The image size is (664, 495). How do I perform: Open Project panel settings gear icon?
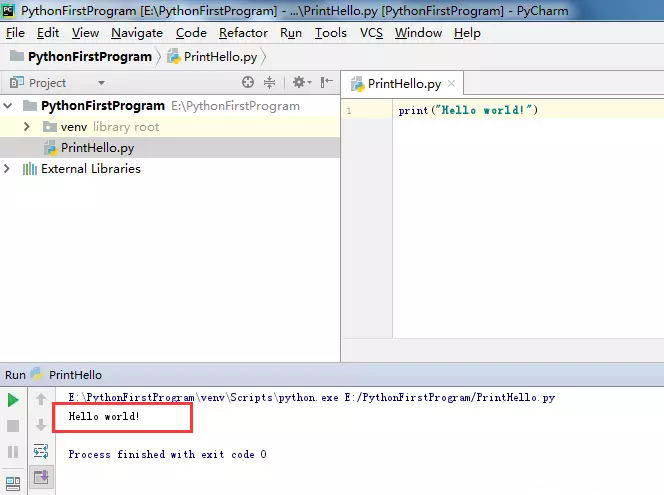point(302,82)
